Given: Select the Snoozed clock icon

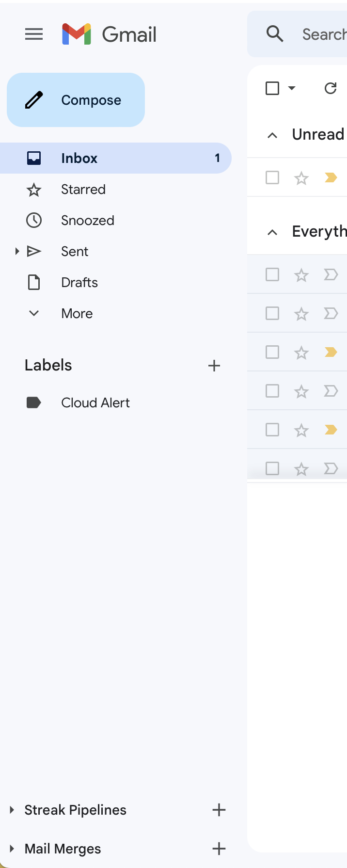Looking at the screenshot, I should [34, 220].
